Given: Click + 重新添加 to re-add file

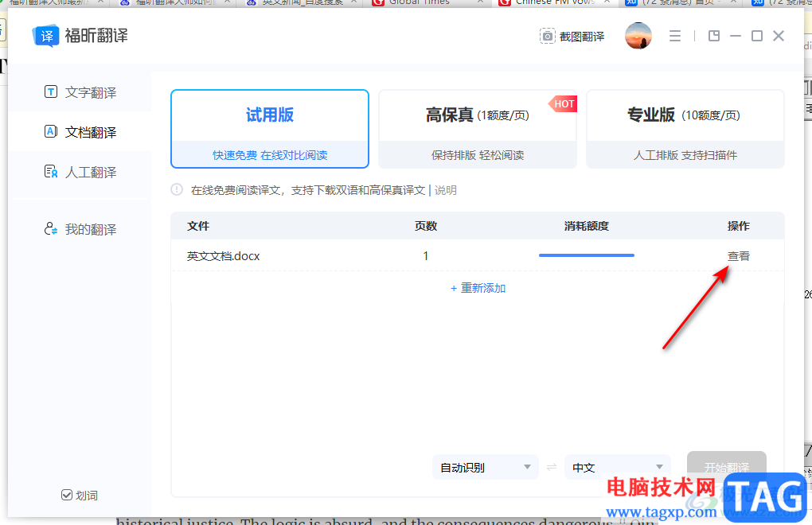Looking at the screenshot, I should pyautogui.click(x=478, y=288).
